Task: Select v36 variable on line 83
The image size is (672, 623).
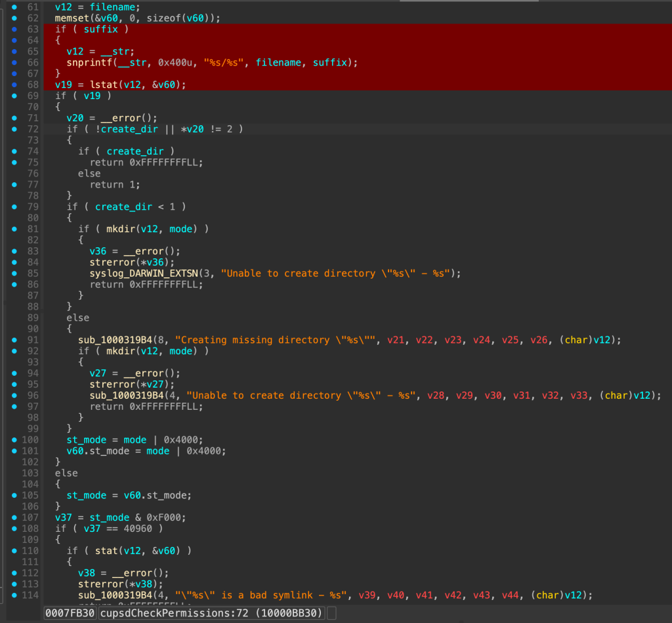Action: click(x=98, y=251)
